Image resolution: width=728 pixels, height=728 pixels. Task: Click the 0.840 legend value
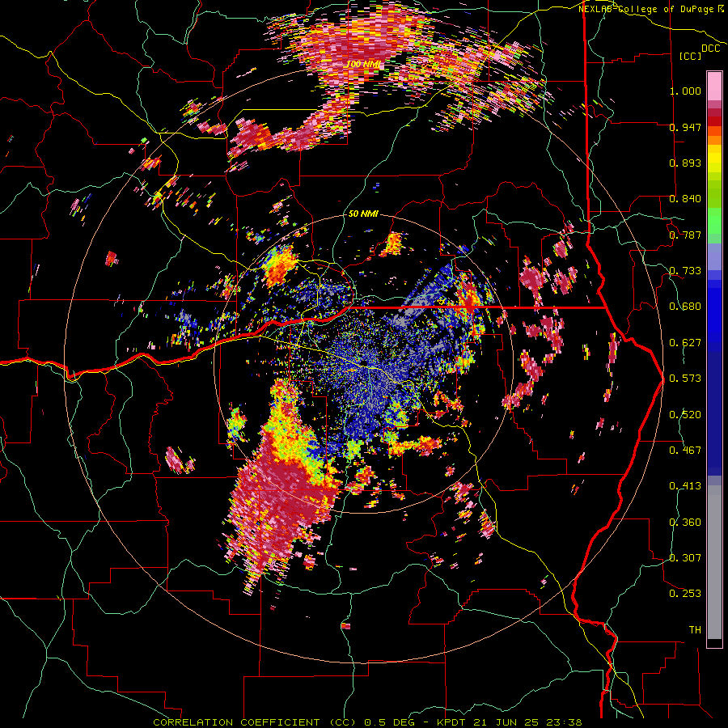point(685,199)
